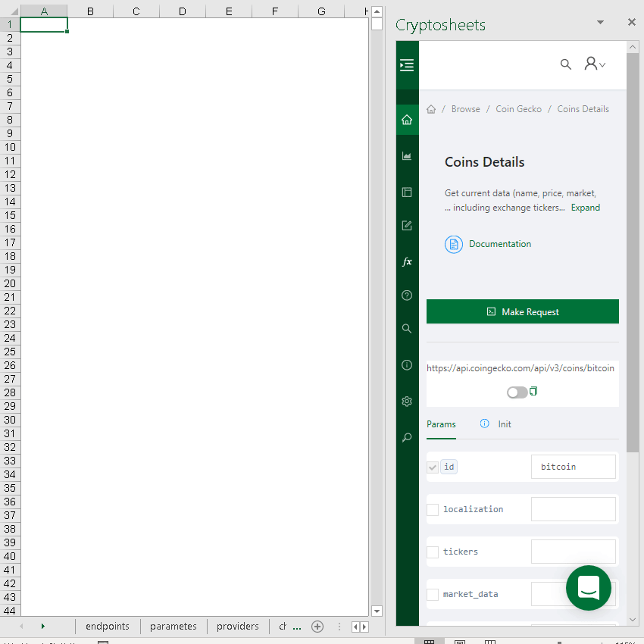The width and height of the screenshot is (644, 644).
Task: Click the localization value input field
Action: 573,509
